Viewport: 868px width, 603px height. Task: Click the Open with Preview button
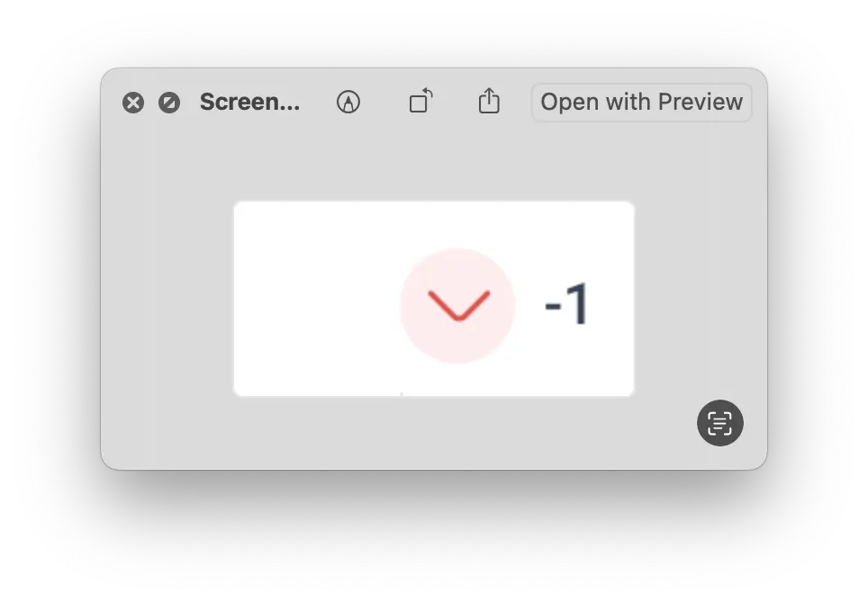coord(641,103)
